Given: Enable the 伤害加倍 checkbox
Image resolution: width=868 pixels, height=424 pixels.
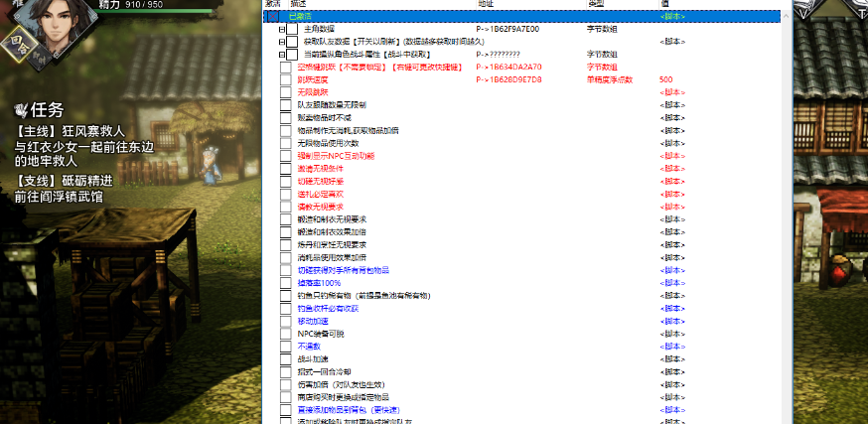Looking at the screenshot, I should (286, 385).
